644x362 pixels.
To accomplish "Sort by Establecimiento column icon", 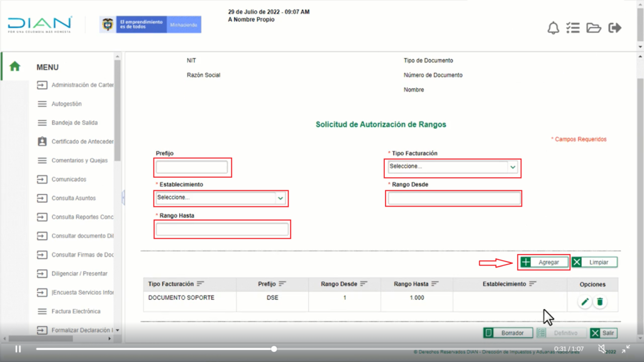I will (533, 283).
